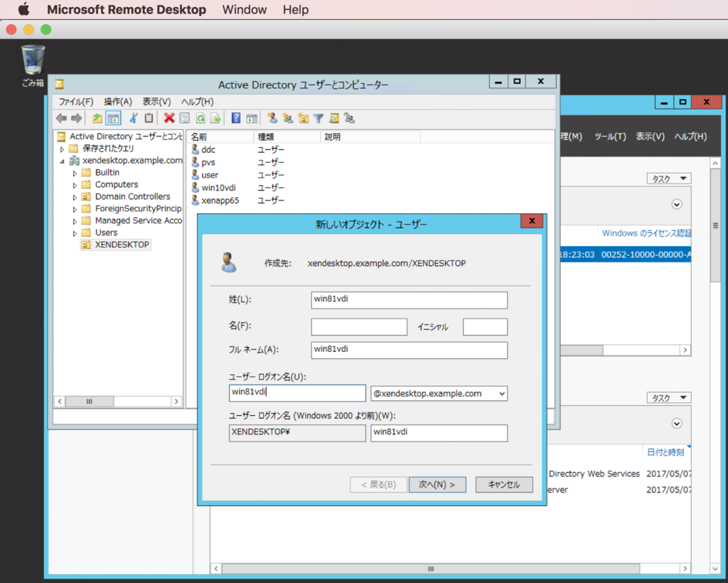Open ヘルプ(H) menu in Active Directory window

(x=198, y=102)
